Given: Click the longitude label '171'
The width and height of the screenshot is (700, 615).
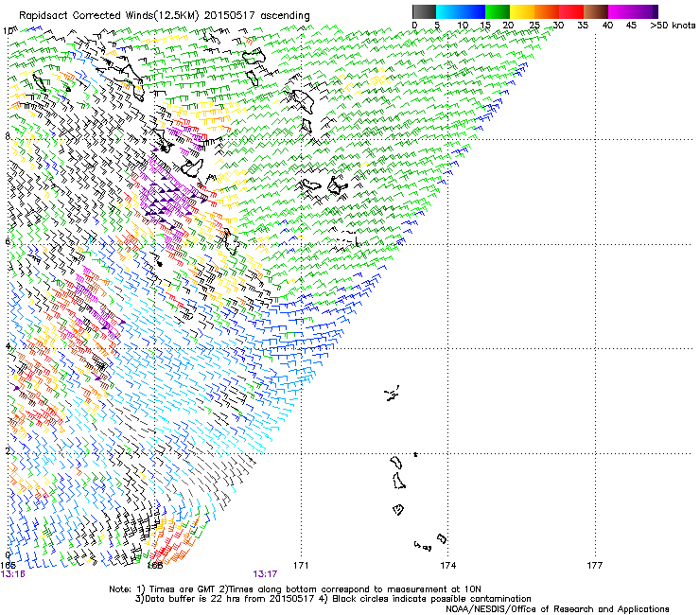Looking at the screenshot, I should tap(301, 566).
